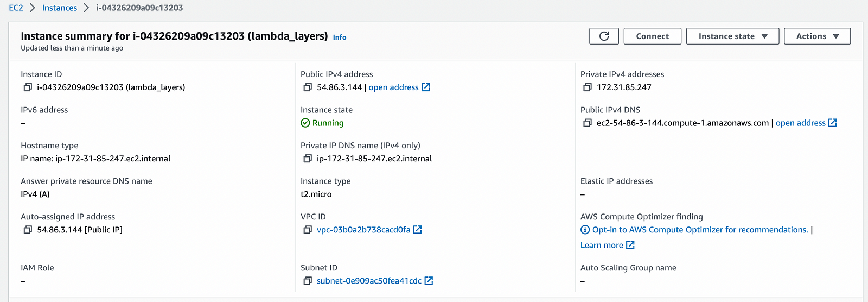868x302 pixels.
Task: Open the Instance state dropdown
Action: click(x=732, y=36)
